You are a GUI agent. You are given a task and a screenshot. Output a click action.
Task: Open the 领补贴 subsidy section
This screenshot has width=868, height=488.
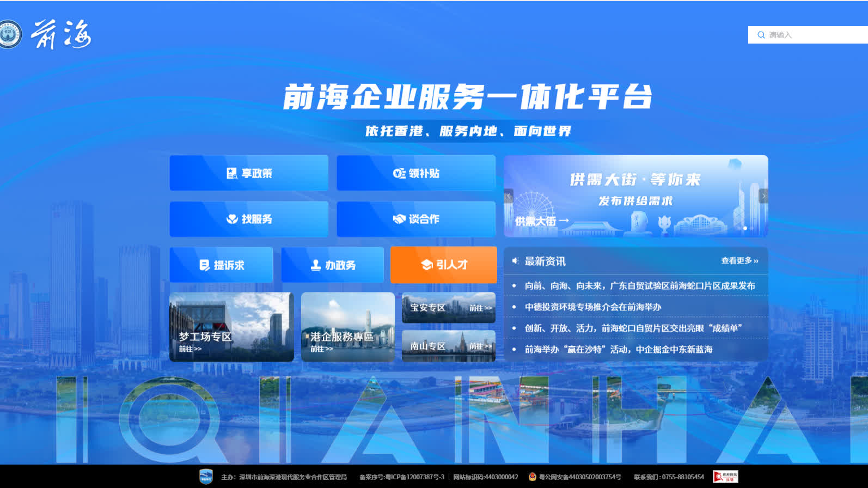pos(416,173)
